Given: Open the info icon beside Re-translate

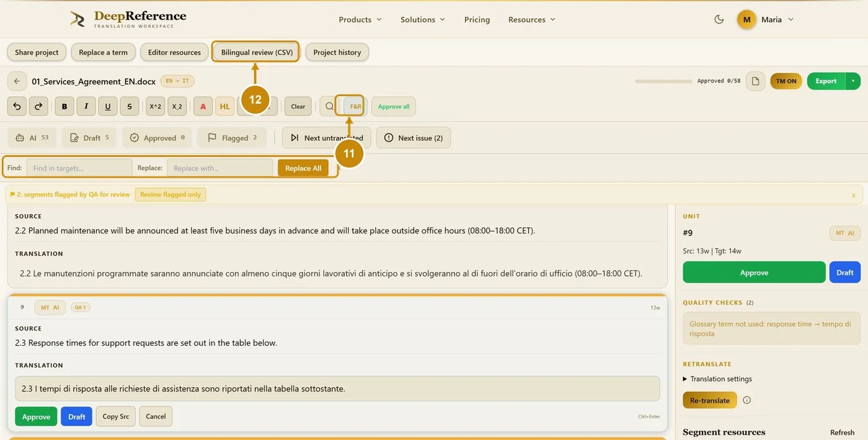Looking at the screenshot, I should pos(746,400).
